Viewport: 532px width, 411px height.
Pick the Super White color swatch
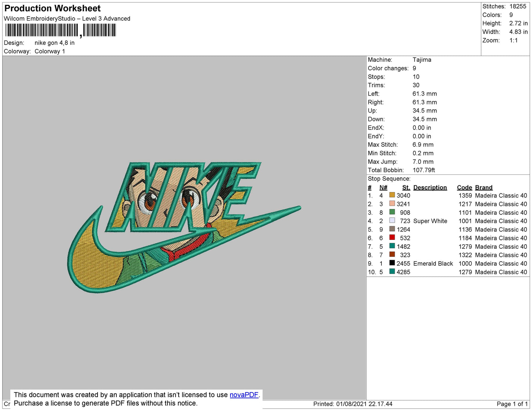[392, 220]
